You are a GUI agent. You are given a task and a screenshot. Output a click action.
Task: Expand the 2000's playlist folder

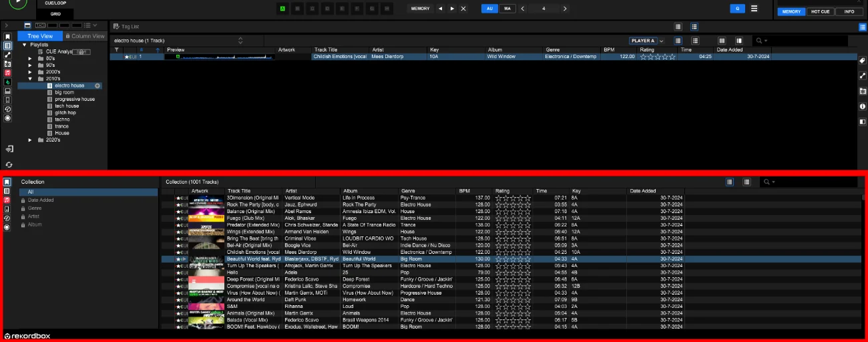(x=30, y=71)
